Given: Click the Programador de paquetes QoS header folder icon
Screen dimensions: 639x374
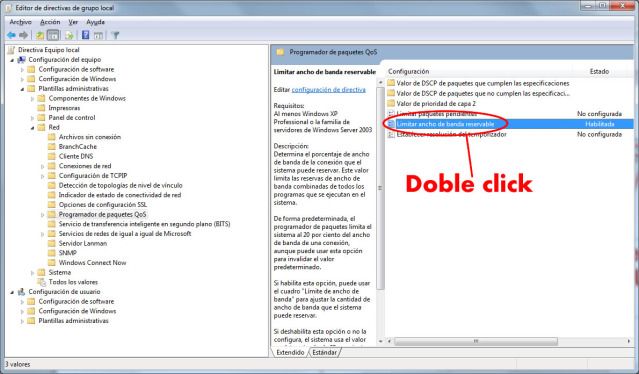Looking at the screenshot, I should [x=280, y=52].
